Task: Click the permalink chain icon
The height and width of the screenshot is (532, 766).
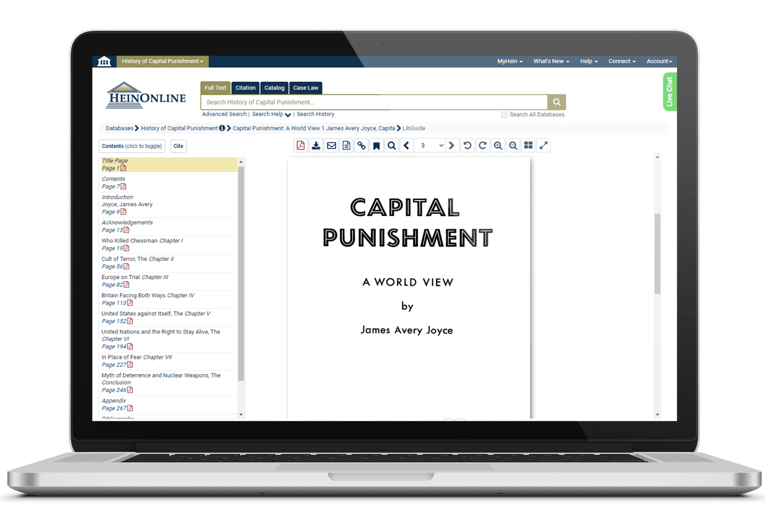Action: click(362, 146)
